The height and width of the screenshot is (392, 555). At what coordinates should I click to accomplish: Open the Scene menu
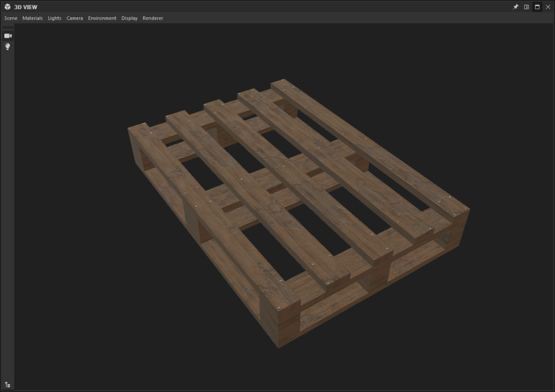[11, 18]
